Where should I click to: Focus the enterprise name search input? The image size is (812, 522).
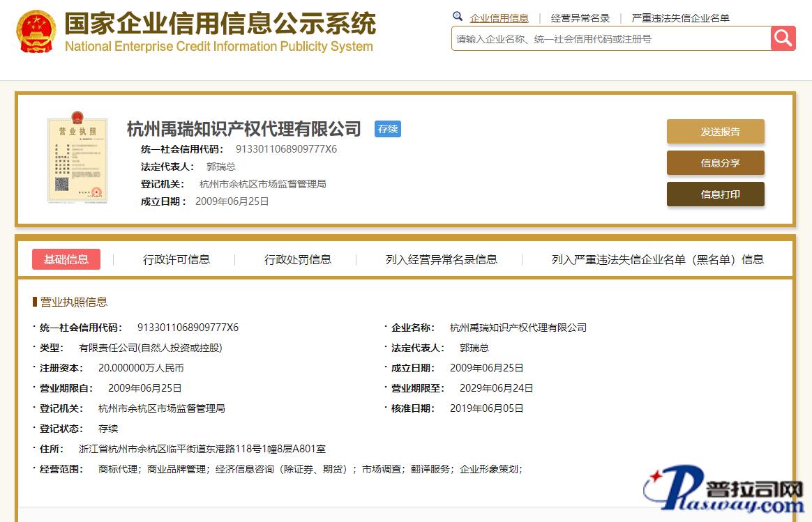pyautogui.click(x=610, y=39)
